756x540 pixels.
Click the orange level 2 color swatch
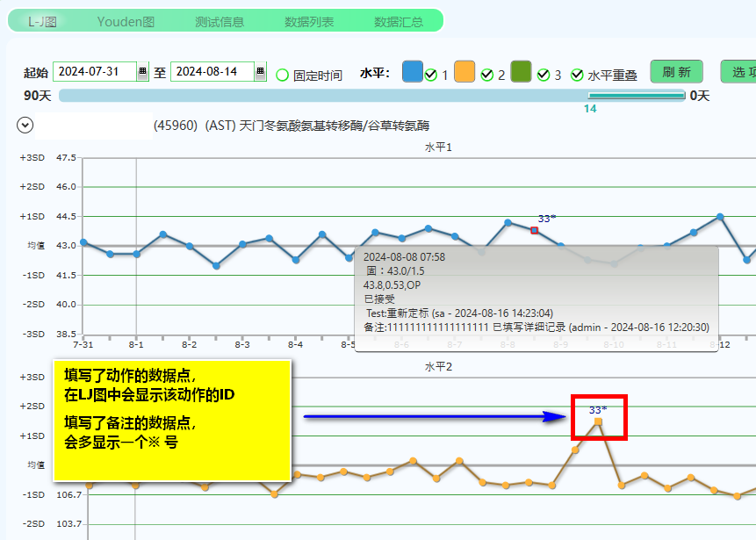[x=463, y=72]
